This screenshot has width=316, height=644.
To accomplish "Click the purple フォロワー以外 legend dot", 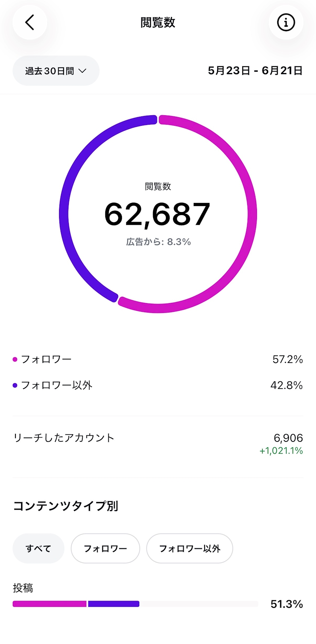I will pos(15,385).
